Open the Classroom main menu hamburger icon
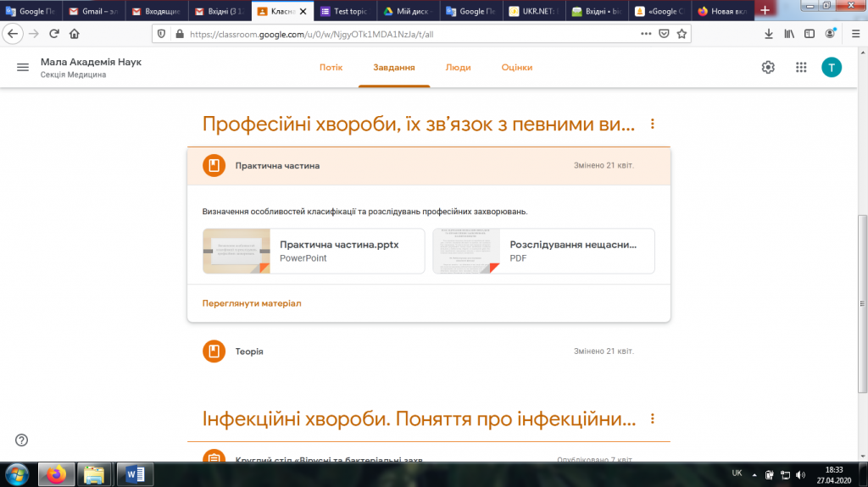The width and height of the screenshot is (868, 487). point(23,68)
